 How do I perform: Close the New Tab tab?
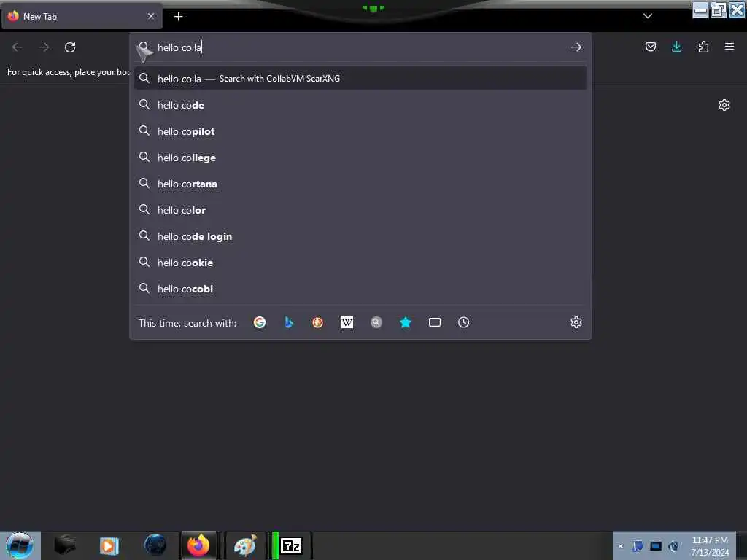[151, 16]
